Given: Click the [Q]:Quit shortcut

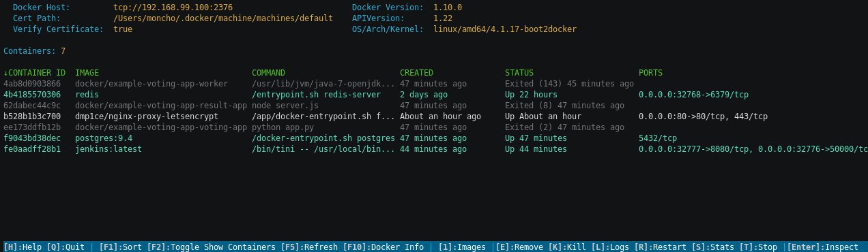Looking at the screenshot, I should (x=66, y=247).
